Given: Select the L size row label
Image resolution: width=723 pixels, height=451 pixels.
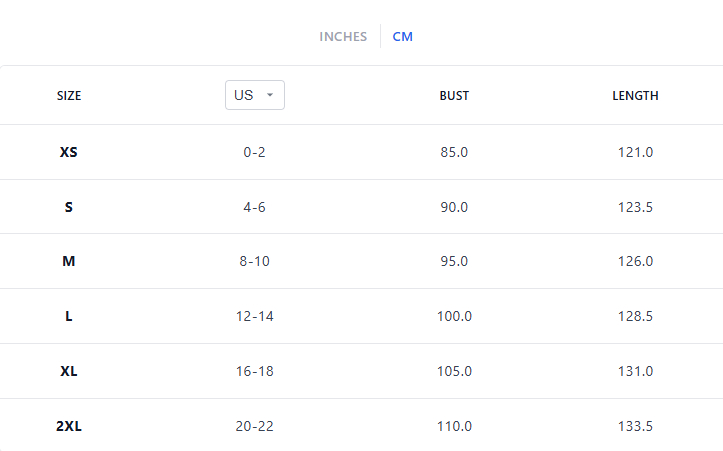Looking at the screenshot, I should pos(69,316).
